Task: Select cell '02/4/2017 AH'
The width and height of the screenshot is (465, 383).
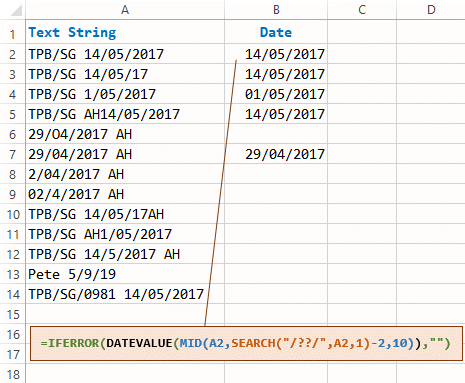Action: 125,194
